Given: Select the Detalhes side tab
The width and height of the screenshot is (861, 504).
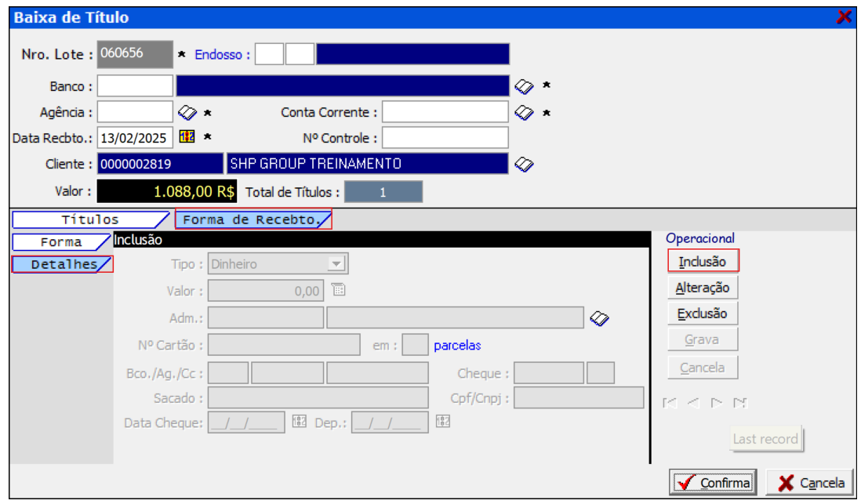Looking at the screenshot, I should pos(62,265).
